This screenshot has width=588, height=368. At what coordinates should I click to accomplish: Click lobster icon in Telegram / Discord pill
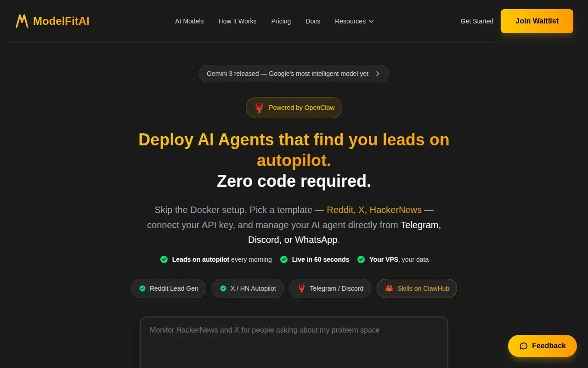(x=301, y=288)
